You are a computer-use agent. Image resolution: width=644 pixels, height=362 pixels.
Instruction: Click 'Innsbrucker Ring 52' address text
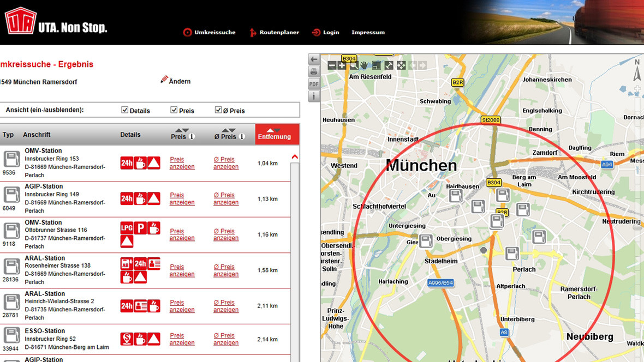click(x=50, y=339)
